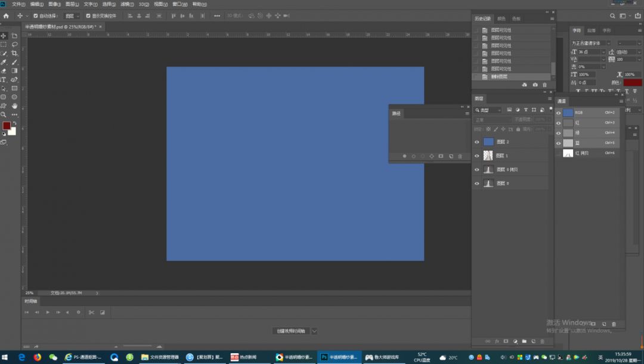Viewport: 644px width, 364px height.
Task: Hide 图层 2 using its eye icon
Action: 476,142
